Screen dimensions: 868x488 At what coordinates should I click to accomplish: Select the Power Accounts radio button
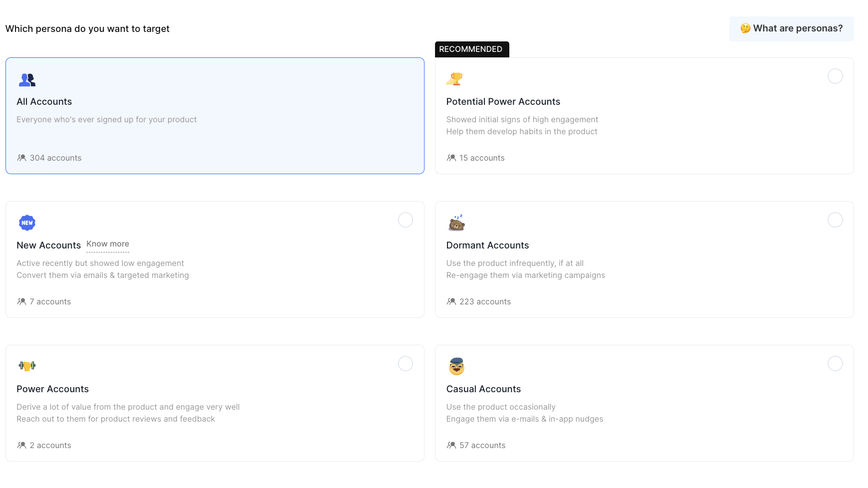pos(406,364)
